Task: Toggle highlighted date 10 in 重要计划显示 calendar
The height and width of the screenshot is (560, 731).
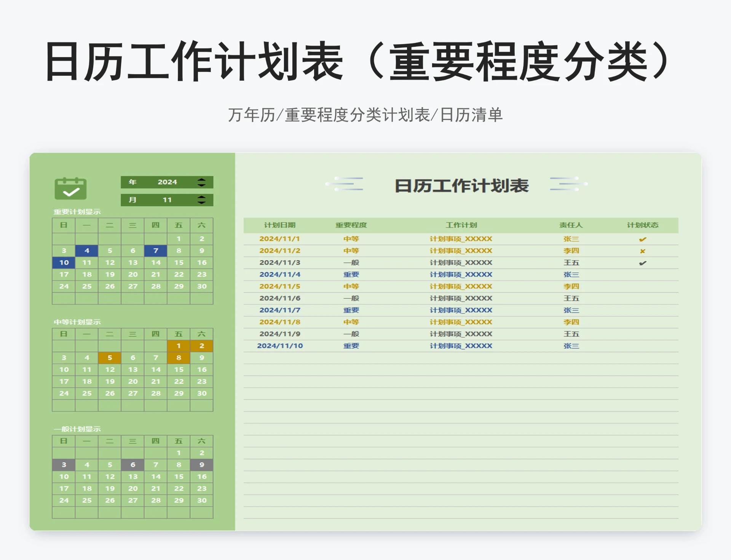Action: pyautogui.click(x=64, y=262)
